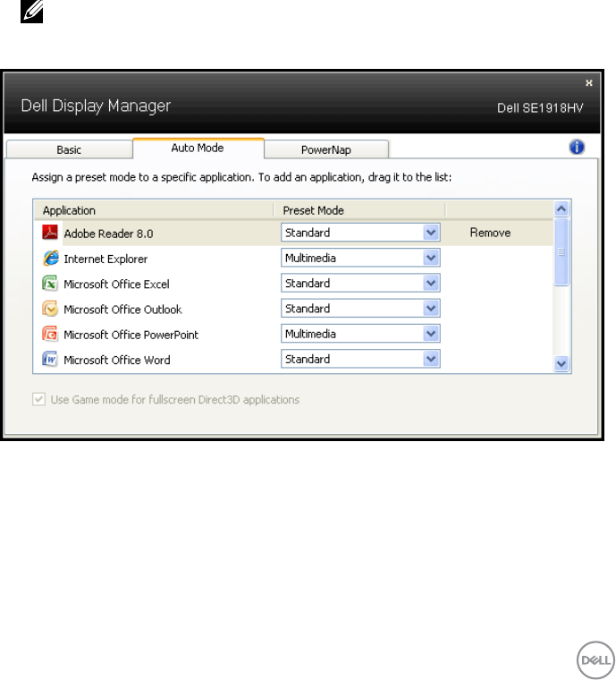Select the Internet Explorer row text
Viewport: 616px width, 680px height.
click(105, 259)
